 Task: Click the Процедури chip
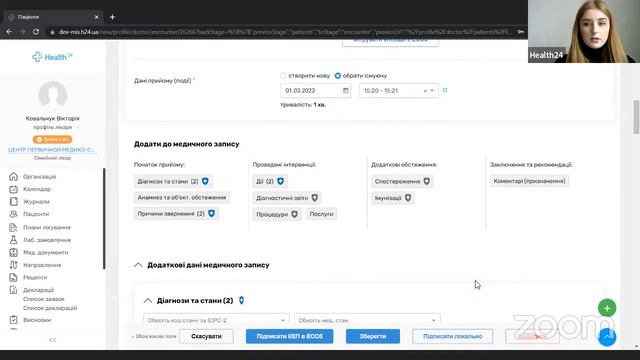point(277,214)
